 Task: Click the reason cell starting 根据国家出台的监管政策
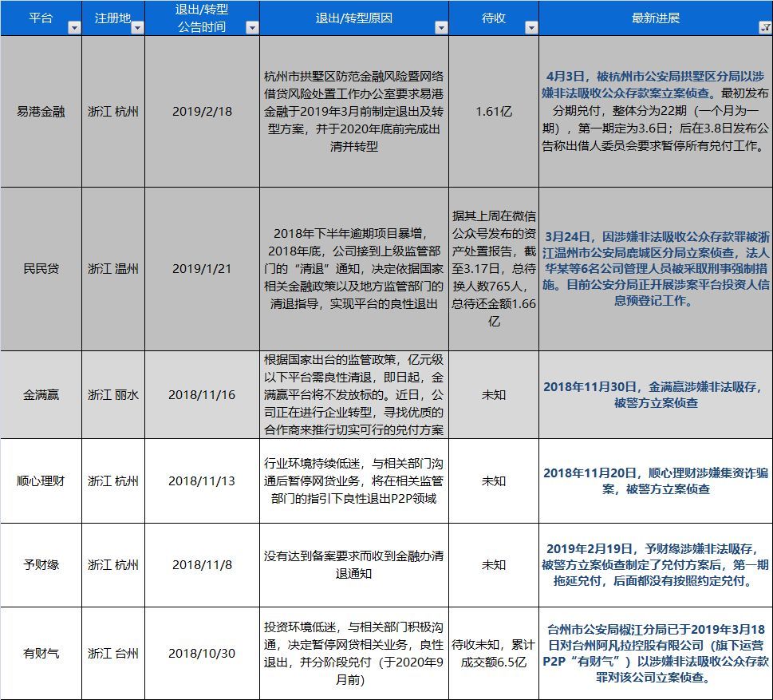coord(354,394)
